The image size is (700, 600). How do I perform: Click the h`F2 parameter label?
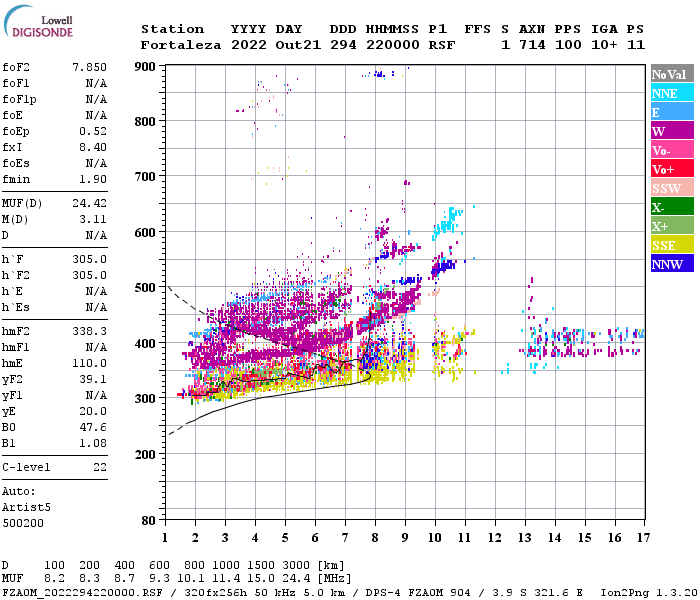tap(16, 275)
